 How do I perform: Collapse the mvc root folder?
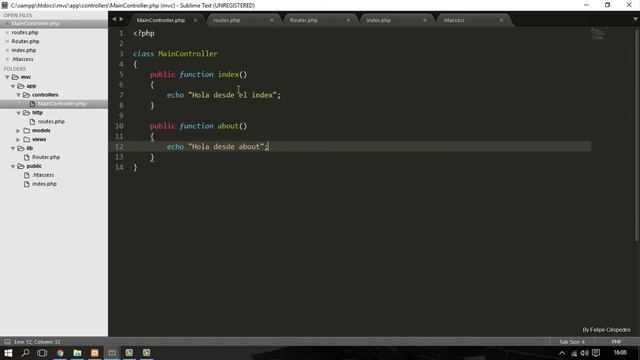[7, 77]
